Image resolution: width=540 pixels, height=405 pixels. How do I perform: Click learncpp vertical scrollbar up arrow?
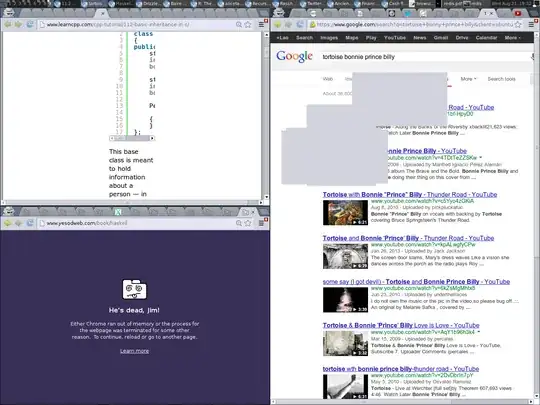266,35
